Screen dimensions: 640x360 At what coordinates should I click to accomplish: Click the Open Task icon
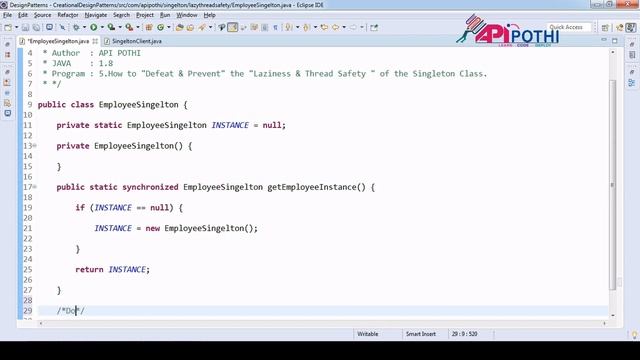coord(190,27)
